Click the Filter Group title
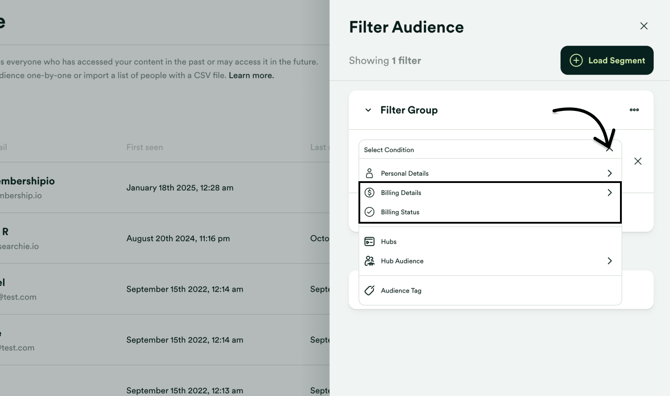 [409, 110]
